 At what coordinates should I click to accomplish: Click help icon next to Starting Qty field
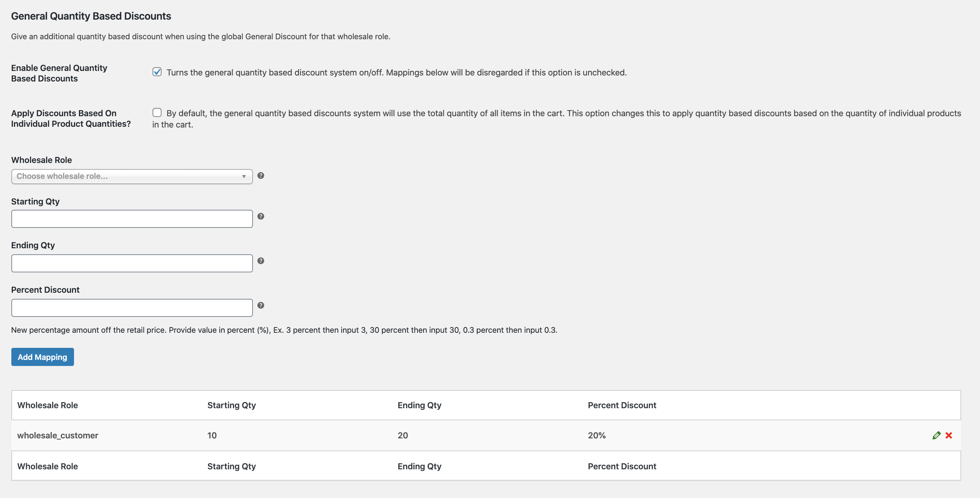coord(260,216)
